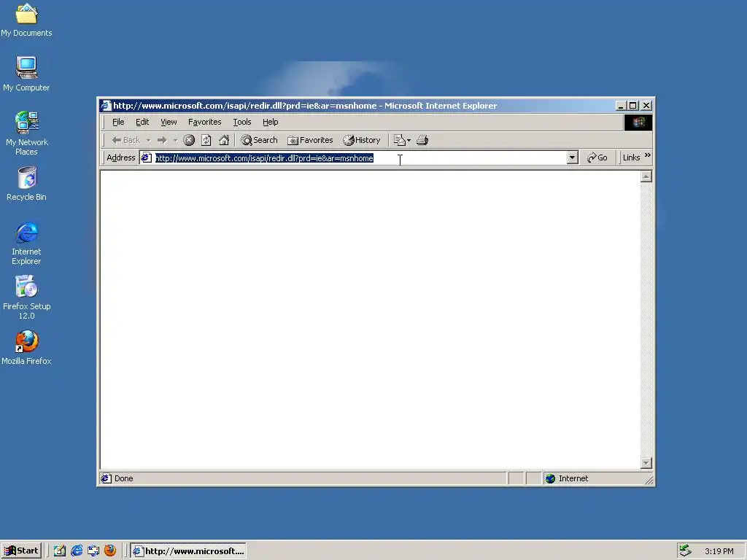747x560 pixels.
Task: Click the Address label text
Action: point(121,157)
